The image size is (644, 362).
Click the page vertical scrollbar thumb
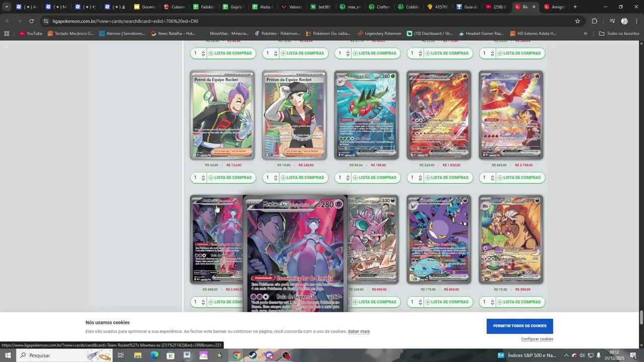tap(641, 318)
